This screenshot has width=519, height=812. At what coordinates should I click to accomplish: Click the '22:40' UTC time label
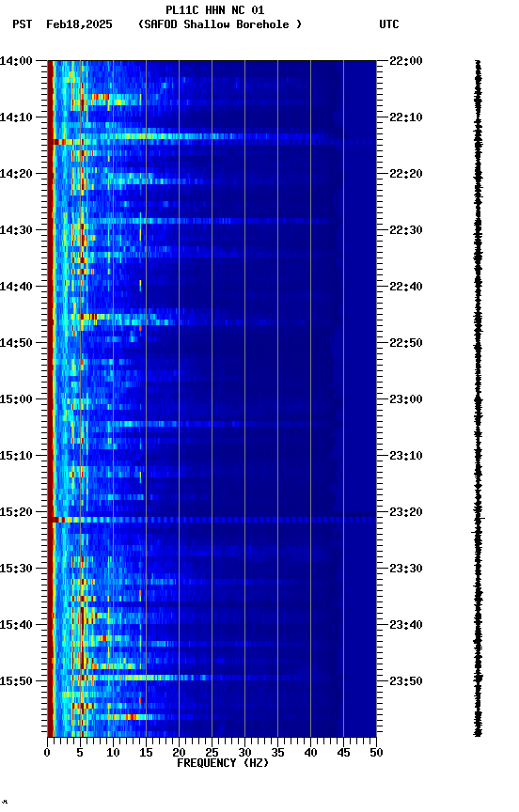tap(406, 287)
